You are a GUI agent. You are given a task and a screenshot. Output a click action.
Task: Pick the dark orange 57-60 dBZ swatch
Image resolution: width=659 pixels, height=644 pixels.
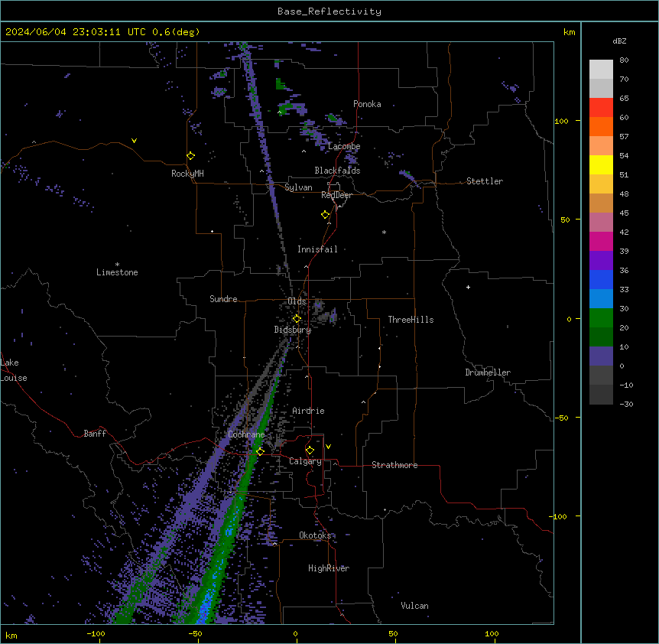[601, 126]
